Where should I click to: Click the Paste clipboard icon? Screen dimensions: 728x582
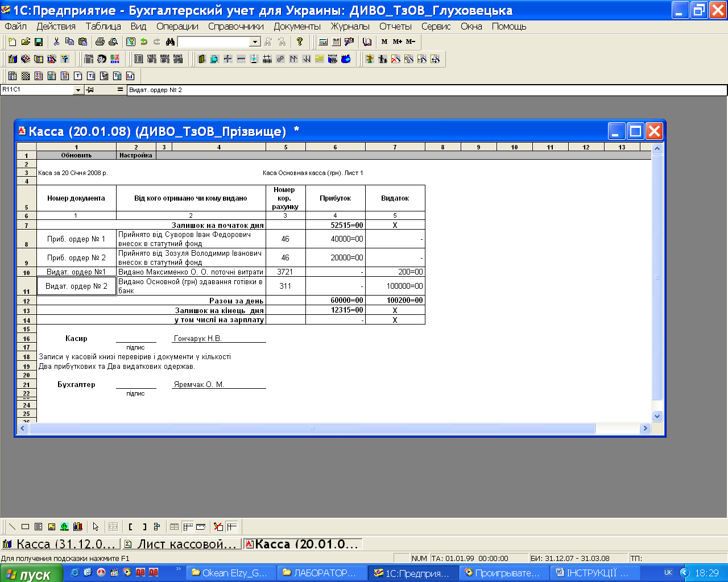[x=82, y=42]
